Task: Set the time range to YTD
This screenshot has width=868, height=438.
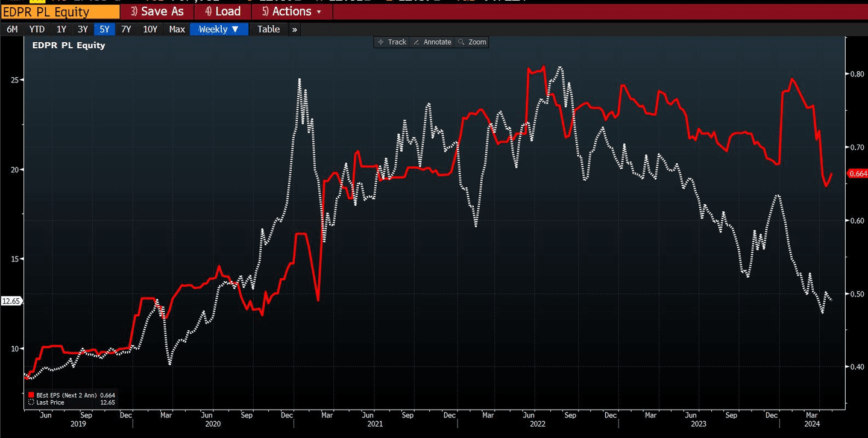Action: coord(37,29)
